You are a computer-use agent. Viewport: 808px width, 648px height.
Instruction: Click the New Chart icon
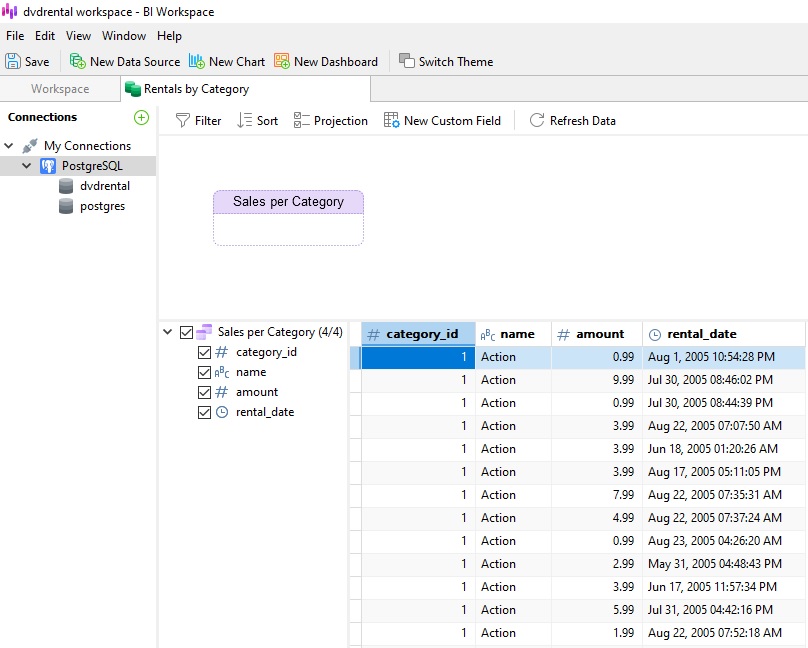pyautogui.click(x=197, y=61)
